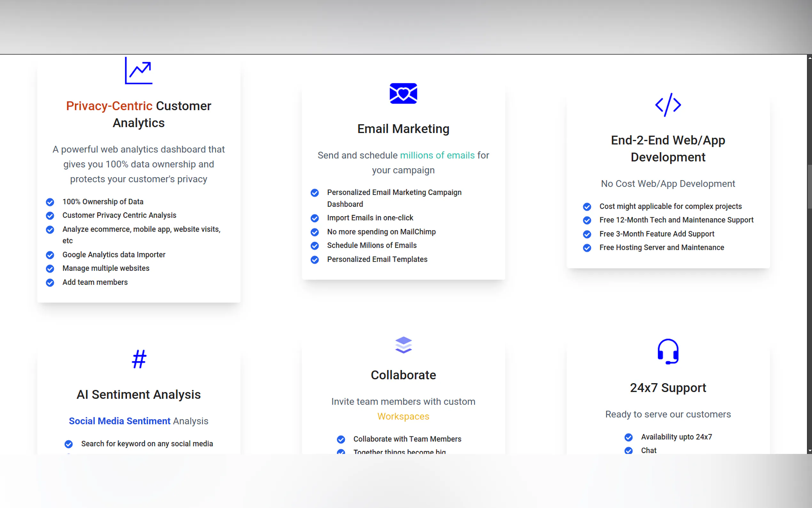Click checkmark beside 100% Ownership of Data
Screen dimensions: 812x508
pos(50,202)
